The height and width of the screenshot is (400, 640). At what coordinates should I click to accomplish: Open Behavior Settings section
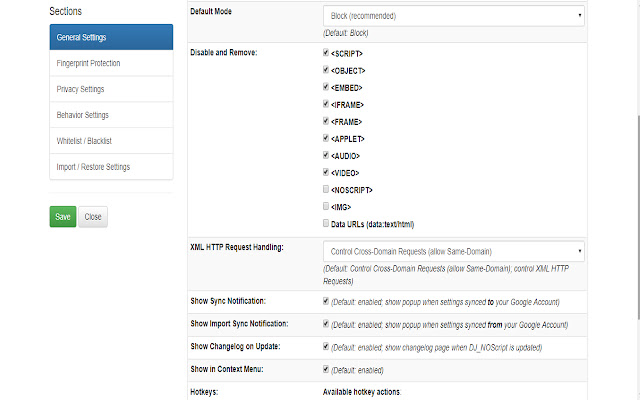click(x=110, y=115)
